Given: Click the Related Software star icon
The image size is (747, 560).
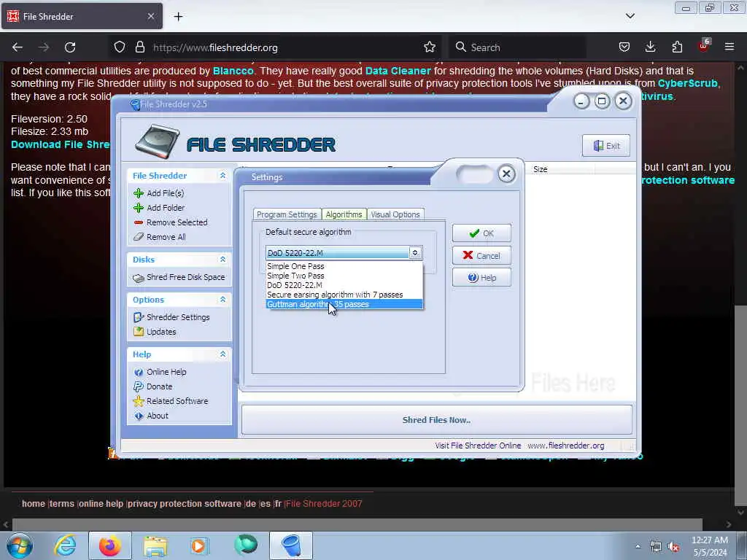Looking at the screenshot, I should pos(139,401).
